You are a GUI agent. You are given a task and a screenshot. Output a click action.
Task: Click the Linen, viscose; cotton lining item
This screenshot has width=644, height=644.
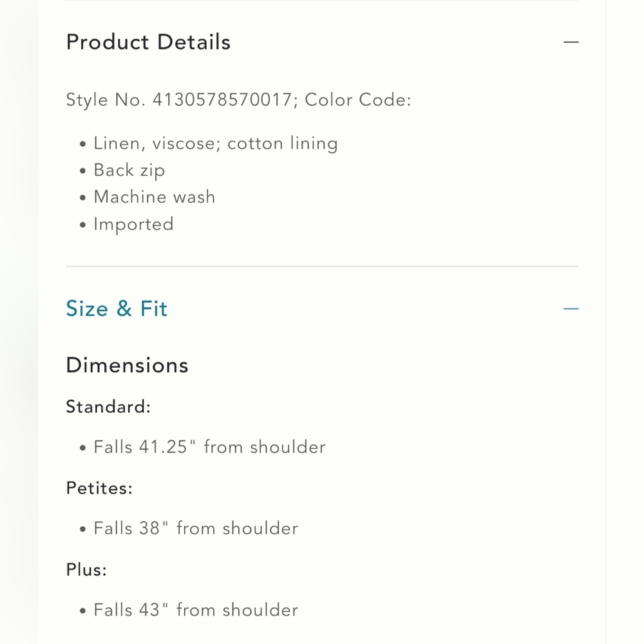click(x=216, y=144)
